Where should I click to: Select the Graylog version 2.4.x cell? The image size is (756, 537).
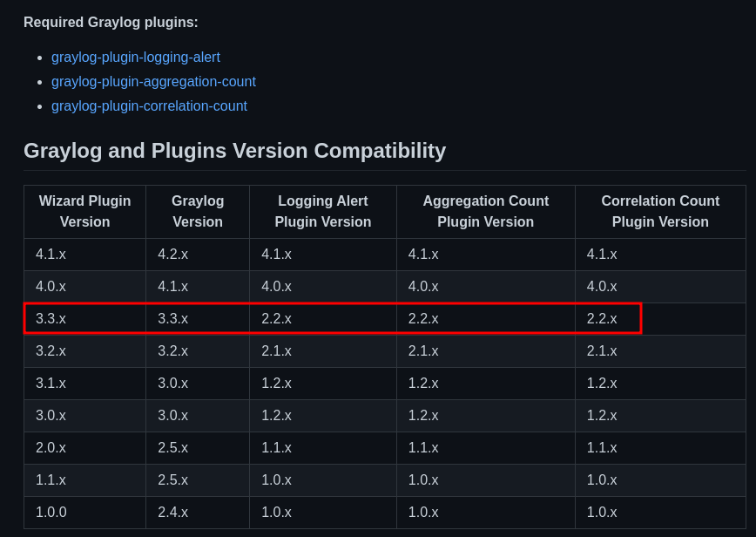172,513
